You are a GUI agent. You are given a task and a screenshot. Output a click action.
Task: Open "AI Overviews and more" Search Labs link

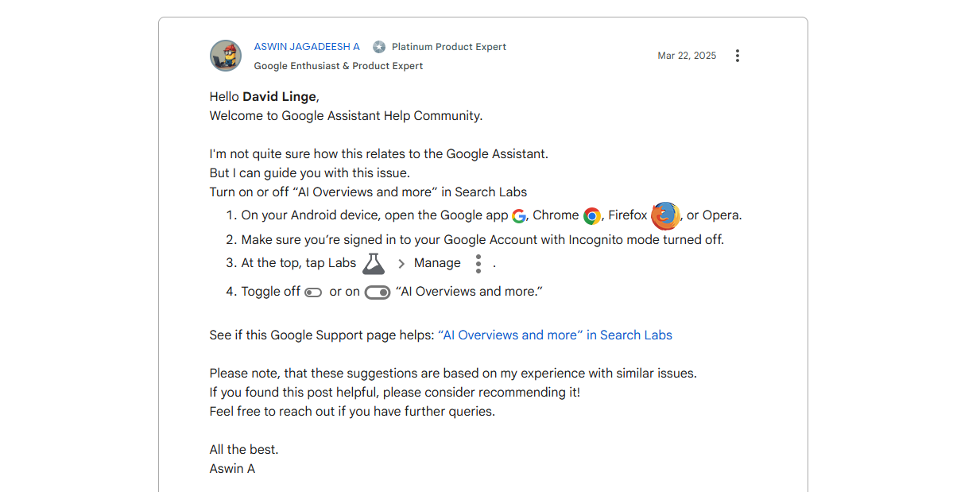tap(555, 335)
